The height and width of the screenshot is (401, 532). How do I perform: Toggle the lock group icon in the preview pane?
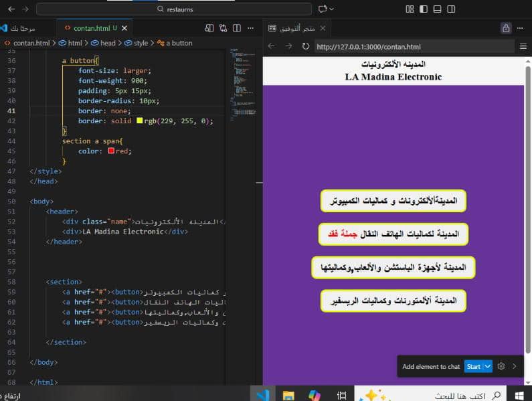[506, 28]
